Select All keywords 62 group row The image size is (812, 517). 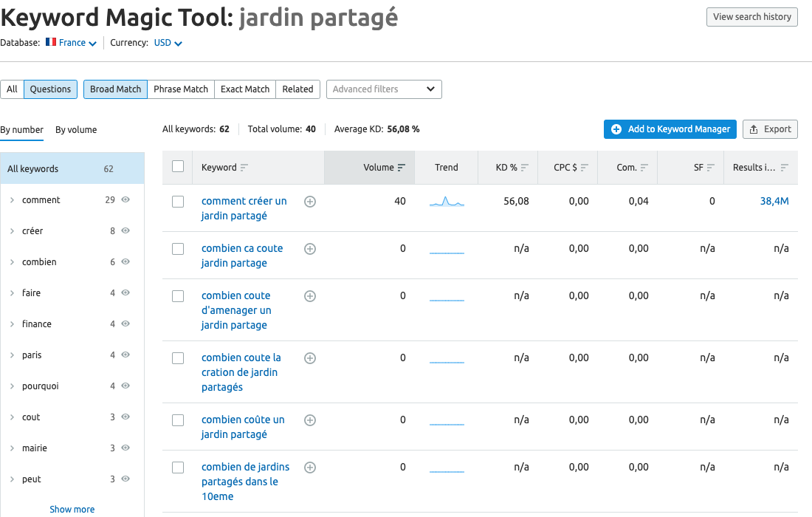tap(72, 168)
